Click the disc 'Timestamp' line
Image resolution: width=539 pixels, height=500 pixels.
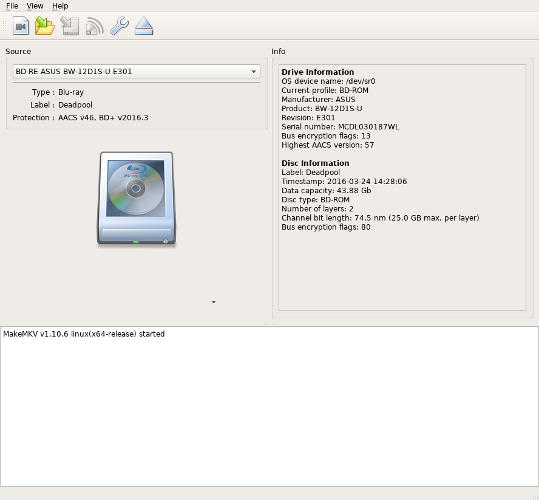coord(344,181)
